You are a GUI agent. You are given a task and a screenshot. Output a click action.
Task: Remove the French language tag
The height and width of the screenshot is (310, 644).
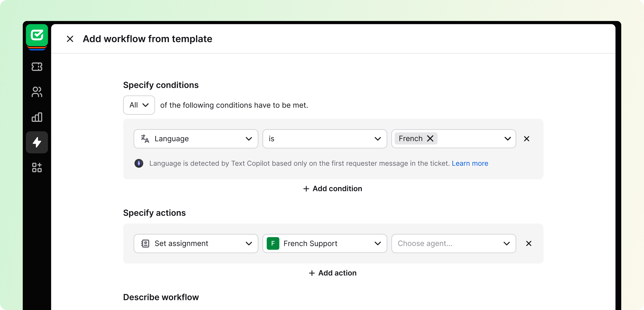[x=430, y=138]
